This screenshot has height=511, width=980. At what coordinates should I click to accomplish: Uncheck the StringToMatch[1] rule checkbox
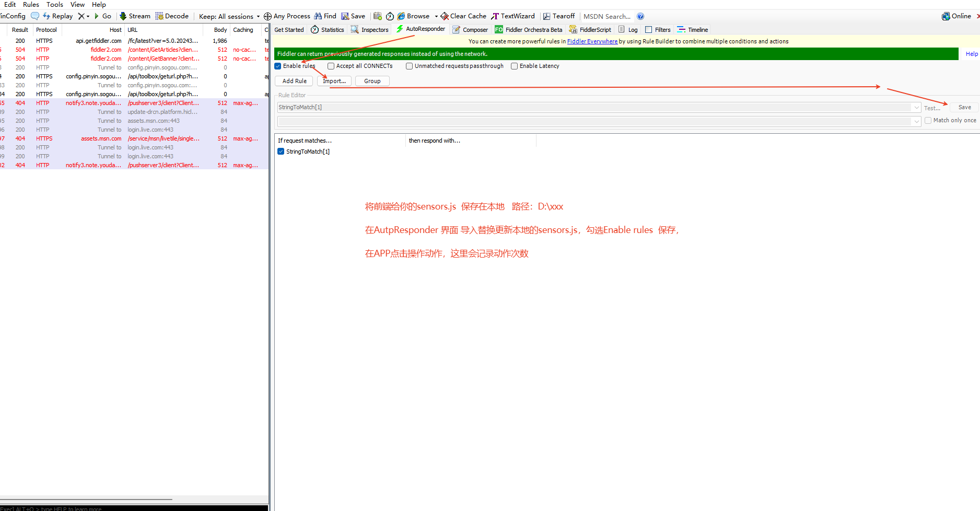pyautogui.click(x=281, y=152)
